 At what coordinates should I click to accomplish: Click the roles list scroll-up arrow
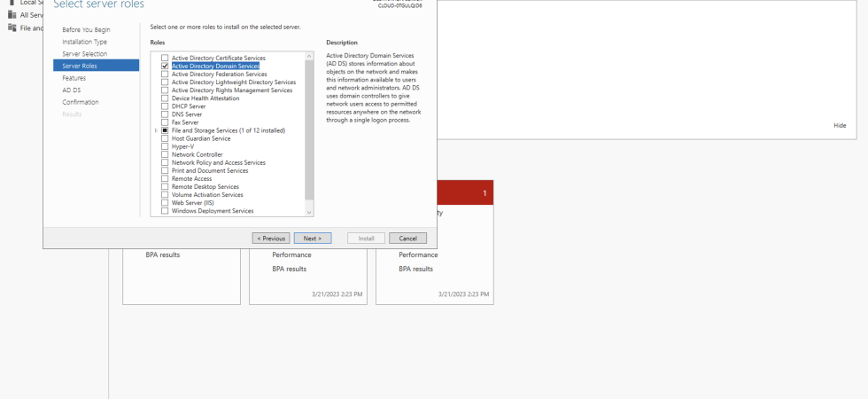[309, 56]
